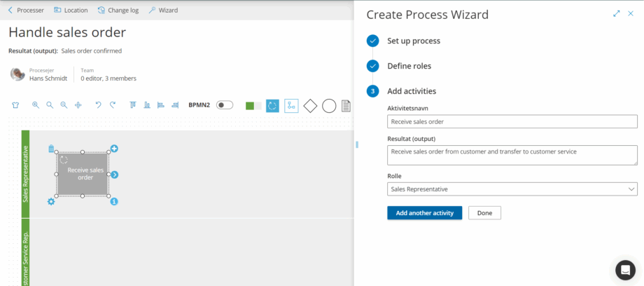
Task: Select the circle event shape
Action: click(329, 106)
